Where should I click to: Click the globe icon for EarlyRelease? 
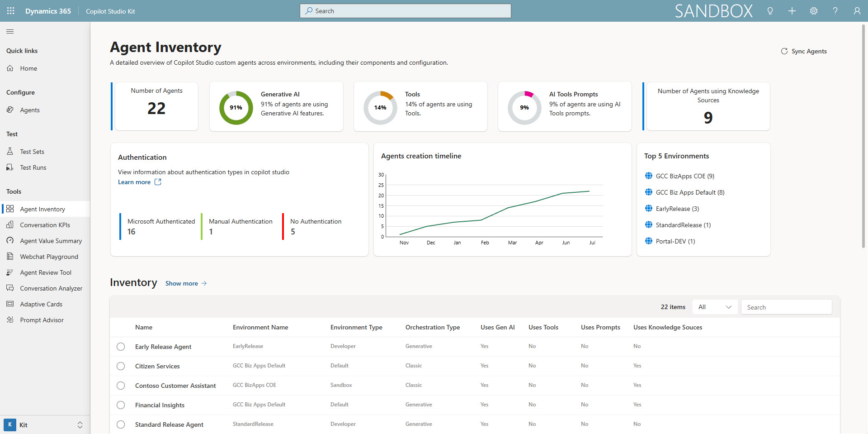tap(649, 209)
